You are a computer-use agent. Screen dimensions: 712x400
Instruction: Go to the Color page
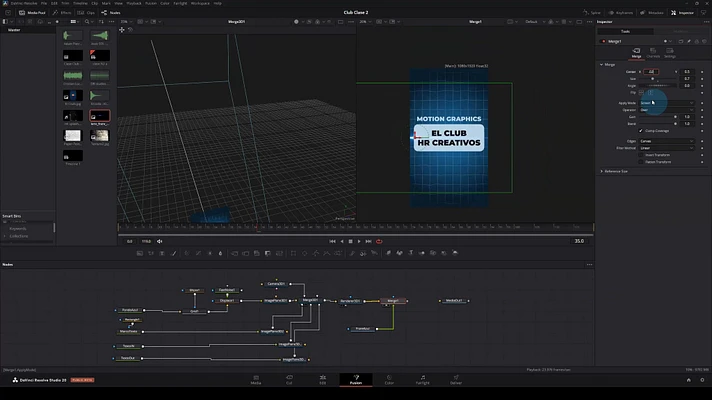coord(389,380)
